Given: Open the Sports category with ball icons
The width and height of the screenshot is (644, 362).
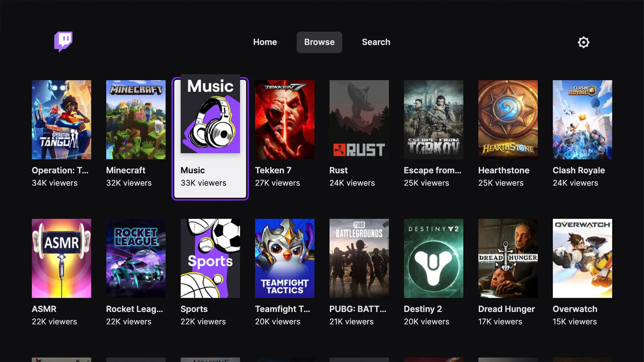Looking at the screenshot, I should (210, 258).
